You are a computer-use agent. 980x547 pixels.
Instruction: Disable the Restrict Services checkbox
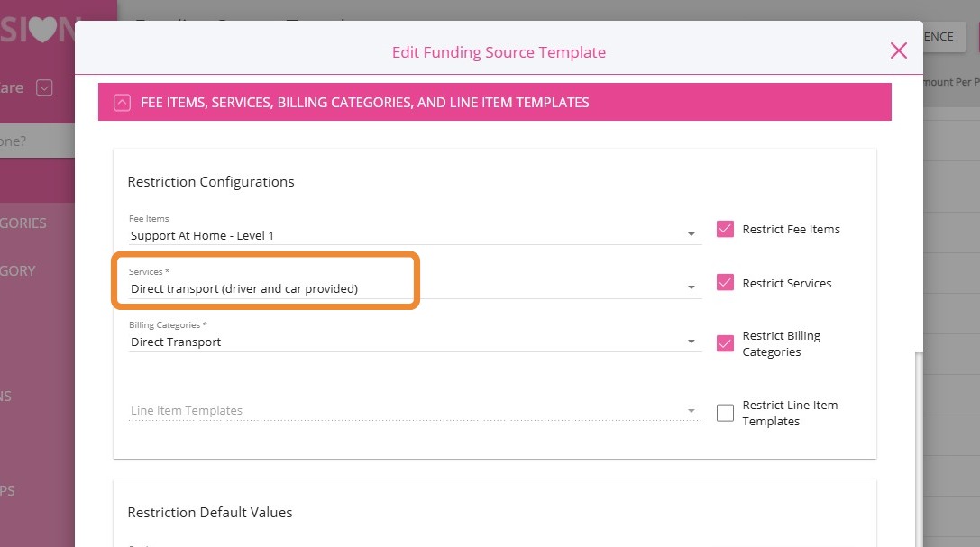point(725,283)
